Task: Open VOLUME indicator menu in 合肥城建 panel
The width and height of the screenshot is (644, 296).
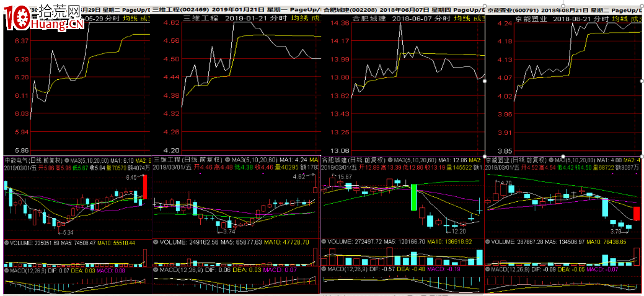Action: [324, 242]
